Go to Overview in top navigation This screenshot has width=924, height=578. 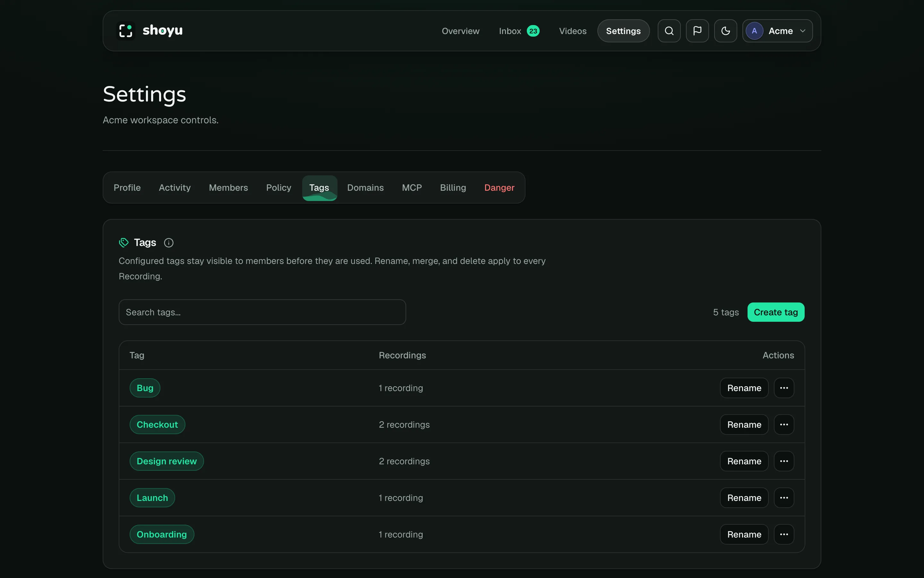click(x=460, y=31)
